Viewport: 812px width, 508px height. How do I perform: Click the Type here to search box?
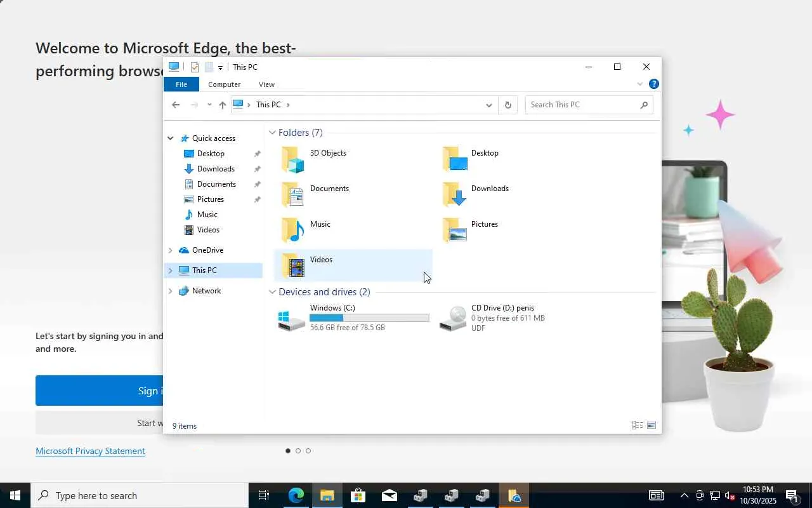[x=140, y=495]
